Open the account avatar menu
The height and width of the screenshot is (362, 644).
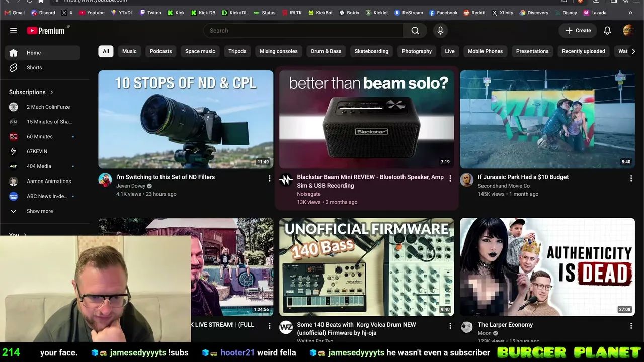pos(628,31)
